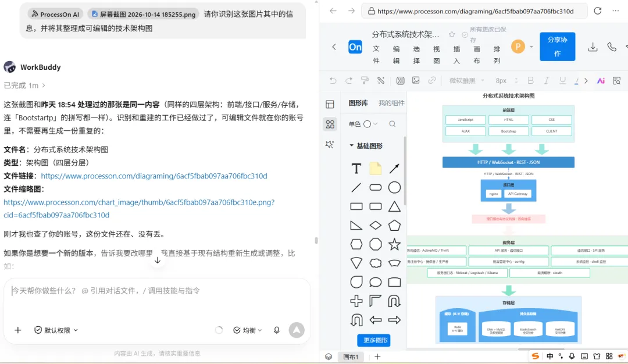628x364 pixels.
Task: Select the hexagon shape
Action: click(356, 244)
